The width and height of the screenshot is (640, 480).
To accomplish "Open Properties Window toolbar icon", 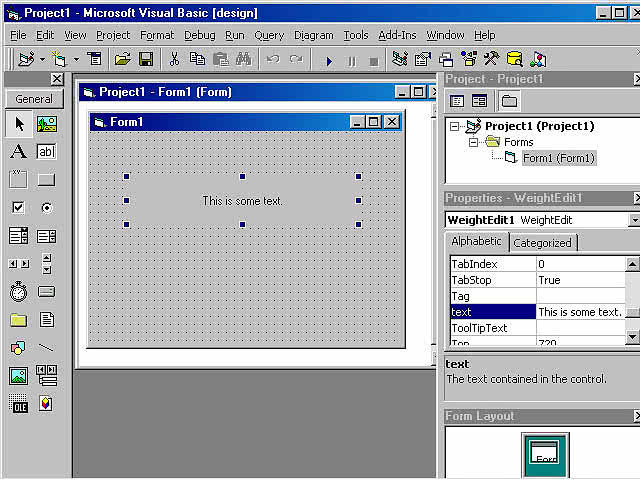I will [x=423, y=60].
